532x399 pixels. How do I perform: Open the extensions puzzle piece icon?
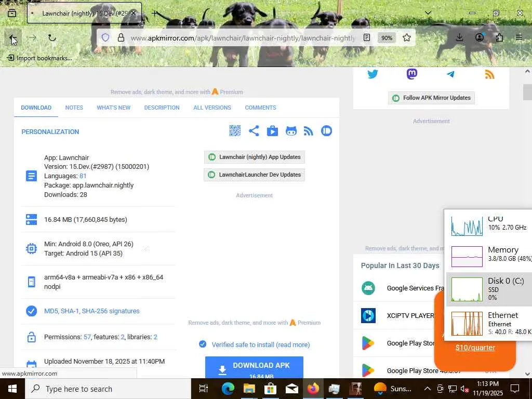click(499, 37)
